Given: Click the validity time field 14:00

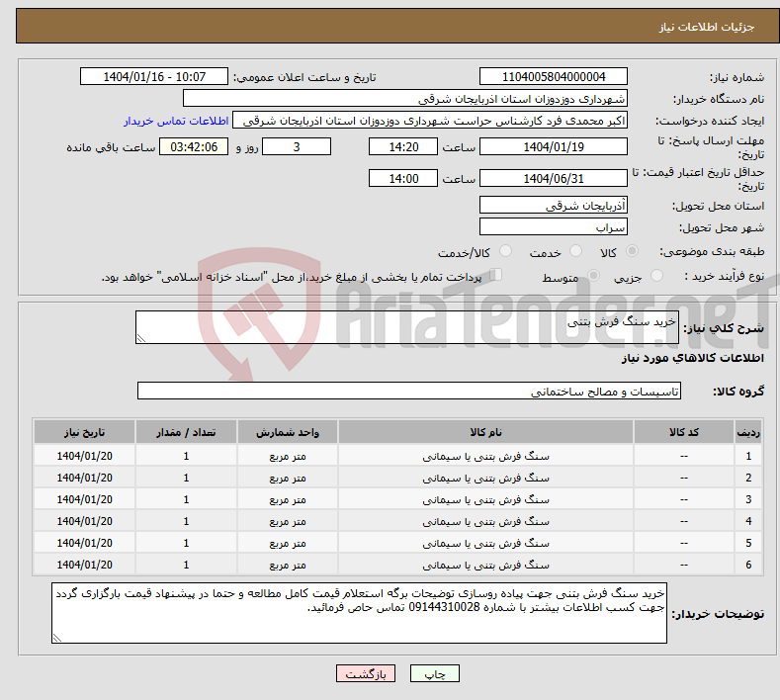Looking at the screenshot, I should 403,178.
